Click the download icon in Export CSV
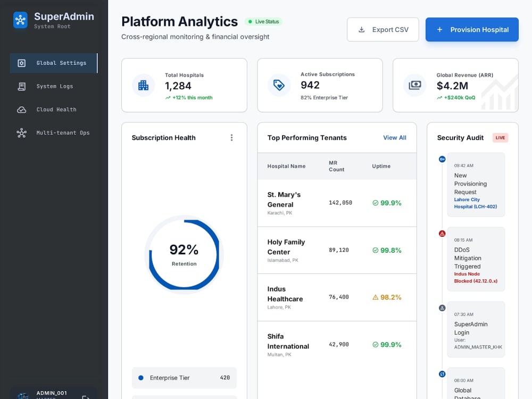Screen dimensions: 532x399 pyautogui.click(x=362, y=29)
